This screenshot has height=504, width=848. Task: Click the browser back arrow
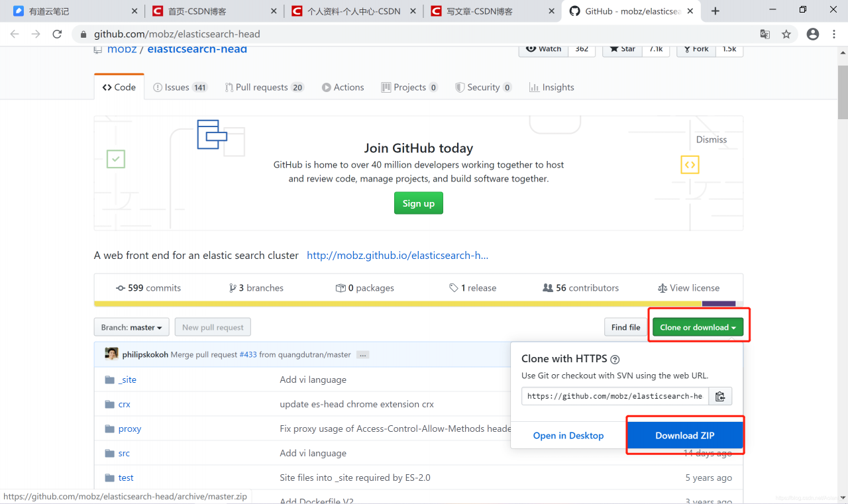coord(15,34)
